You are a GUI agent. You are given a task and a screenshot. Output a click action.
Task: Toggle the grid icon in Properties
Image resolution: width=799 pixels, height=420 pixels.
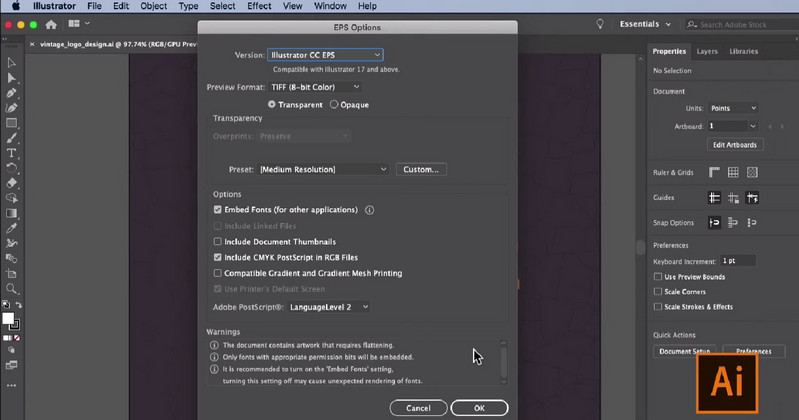tap(733, 172)
